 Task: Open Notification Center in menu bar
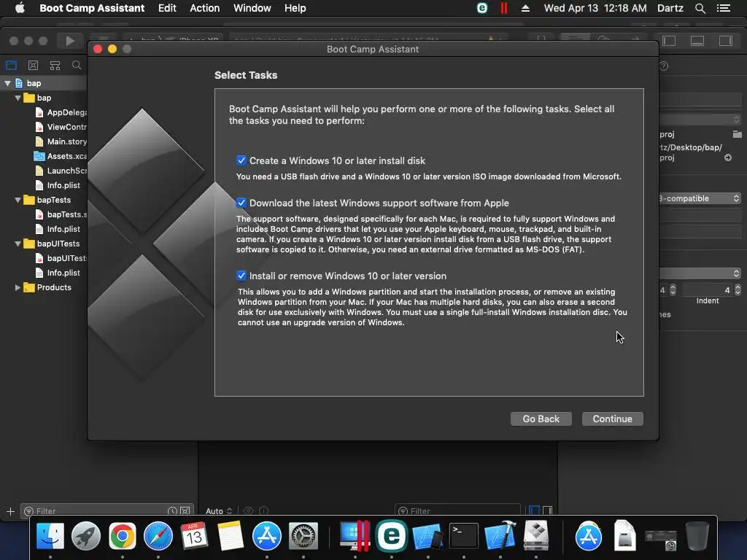point(723,8)
